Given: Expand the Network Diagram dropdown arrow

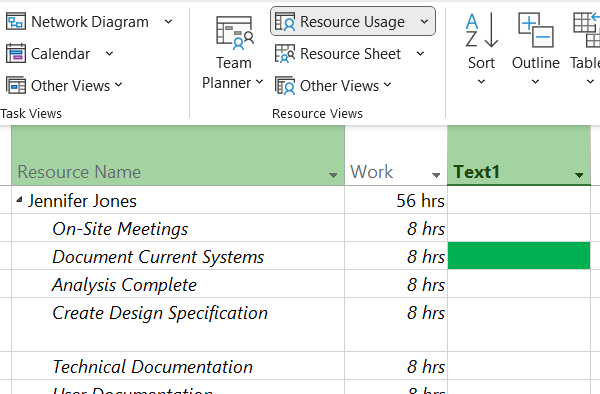Looking at the screenshot, I should (168, 22).
